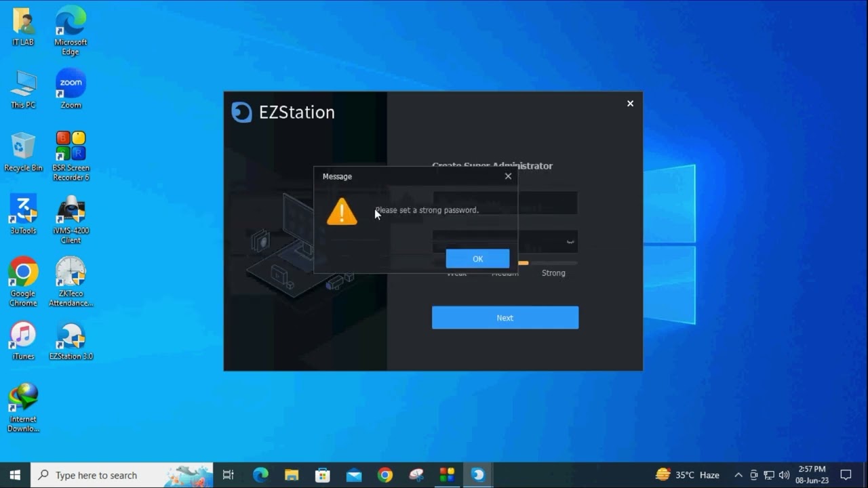Click EZStation taskbar icon

pos(478,474)
